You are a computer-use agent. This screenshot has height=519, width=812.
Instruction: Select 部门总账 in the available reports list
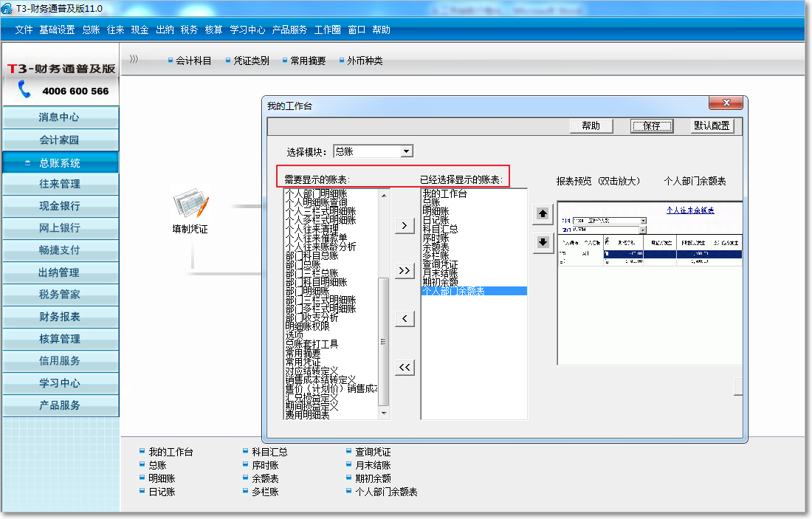(x=303, y=264)
